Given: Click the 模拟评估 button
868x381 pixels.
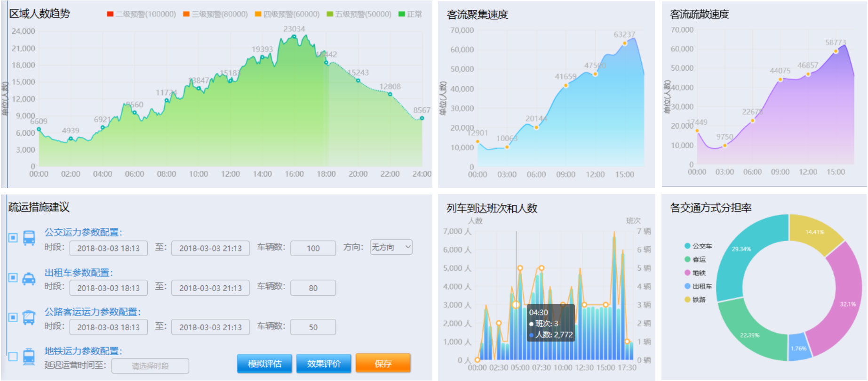Looking at the screenshot, I should tap(264, 364).
